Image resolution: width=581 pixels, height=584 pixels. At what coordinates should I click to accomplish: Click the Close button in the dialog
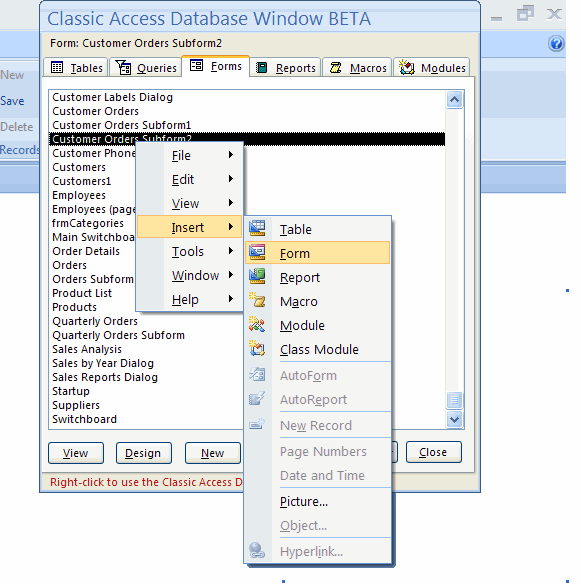[x=434, y=452]
